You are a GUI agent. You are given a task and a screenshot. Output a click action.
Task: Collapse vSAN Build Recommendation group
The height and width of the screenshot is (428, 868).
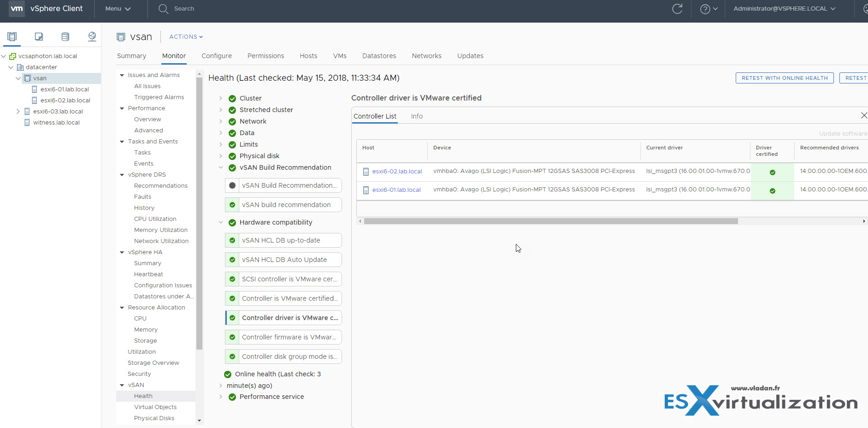click(x=221, y=167)
